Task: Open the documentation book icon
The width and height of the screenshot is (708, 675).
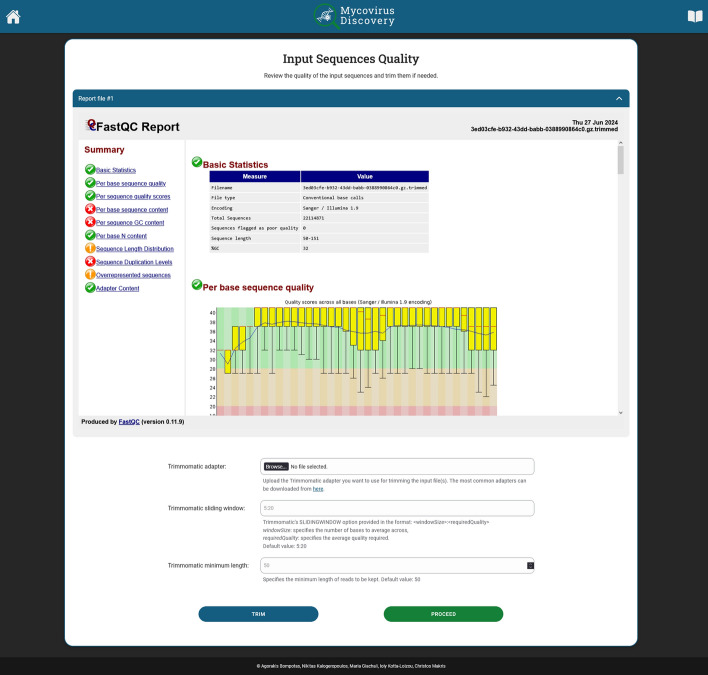Action: click(695, 17)
